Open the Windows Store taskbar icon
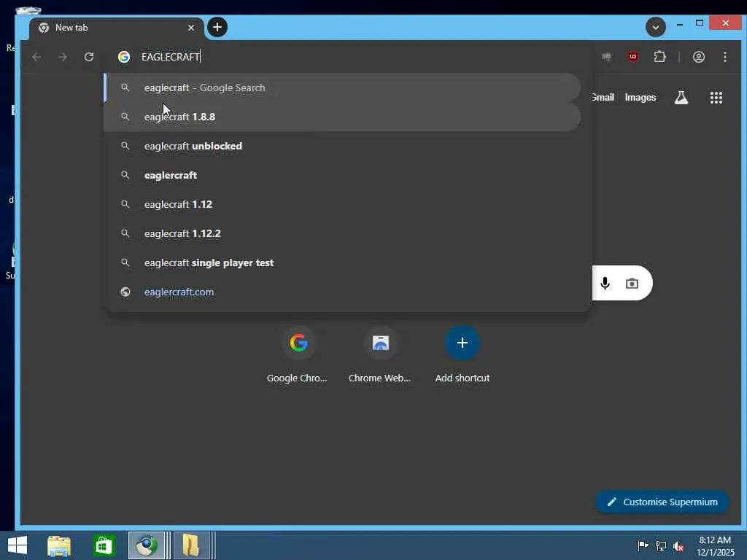Screen dimensions: 747x560 tap(104, 545)
